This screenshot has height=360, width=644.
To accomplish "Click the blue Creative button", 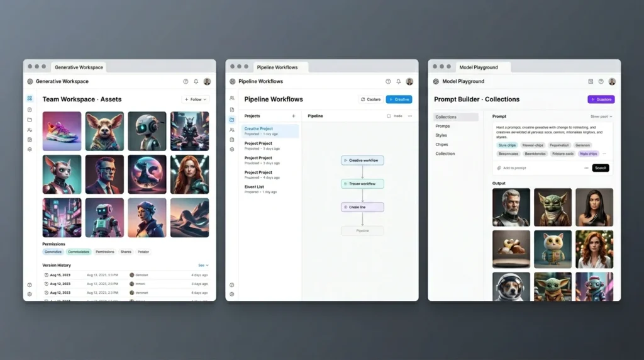I will 399,99.
